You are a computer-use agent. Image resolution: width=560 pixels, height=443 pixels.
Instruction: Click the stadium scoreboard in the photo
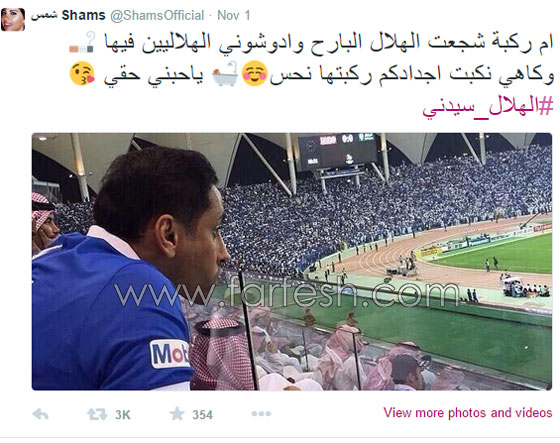point(337,151)
